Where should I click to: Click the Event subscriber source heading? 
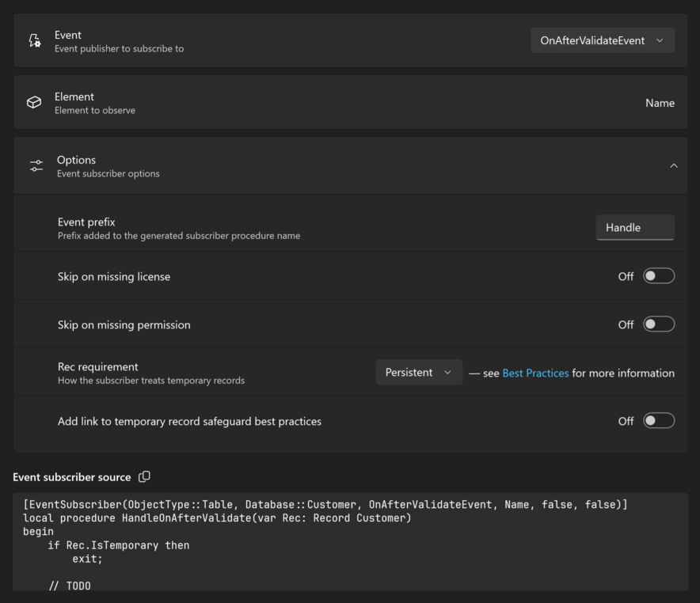(x=72, y=477)
